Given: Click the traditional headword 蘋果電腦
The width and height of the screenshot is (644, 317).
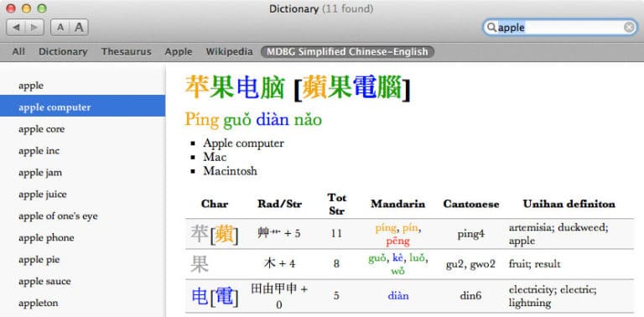Looking at the screenshot, I should 352,87.
